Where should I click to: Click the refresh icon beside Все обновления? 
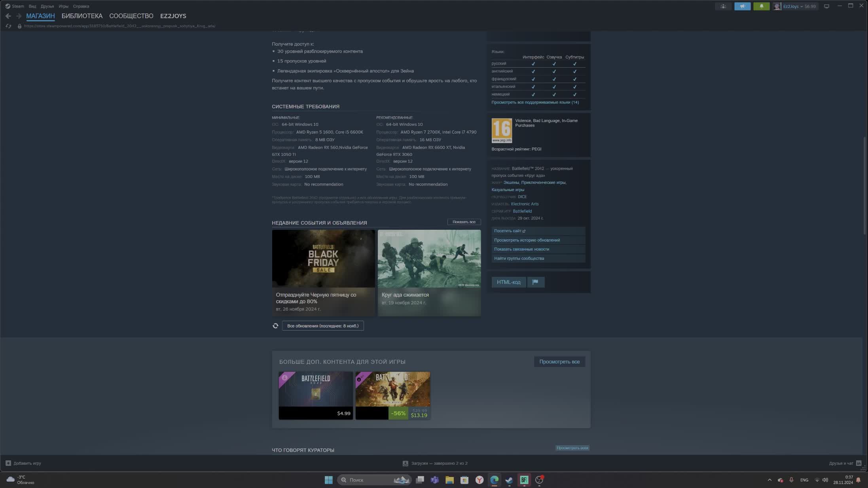tap(275, 326)
